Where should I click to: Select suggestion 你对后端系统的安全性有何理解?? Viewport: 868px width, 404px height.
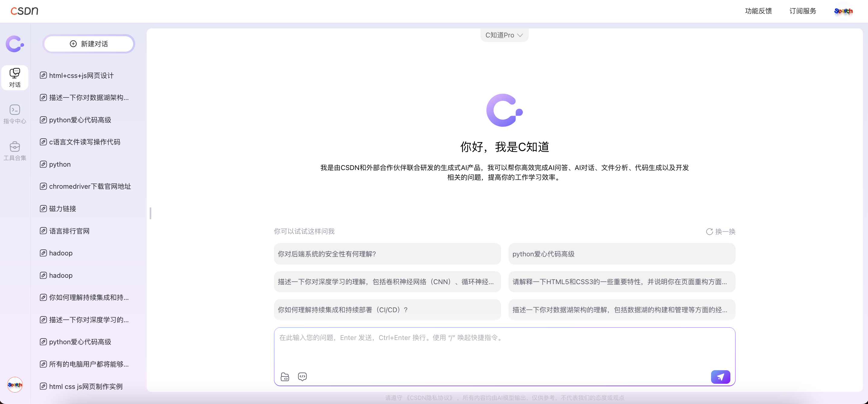[387, 254]
